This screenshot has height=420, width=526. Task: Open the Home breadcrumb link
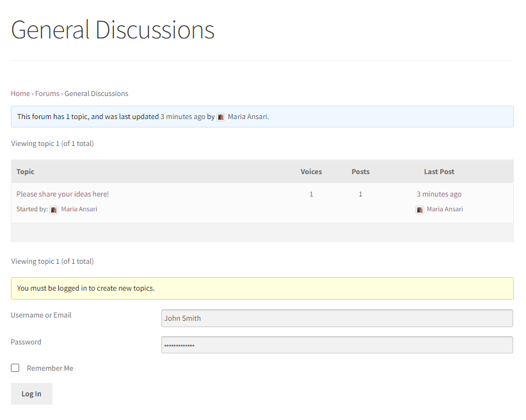(x=20, y=93)
